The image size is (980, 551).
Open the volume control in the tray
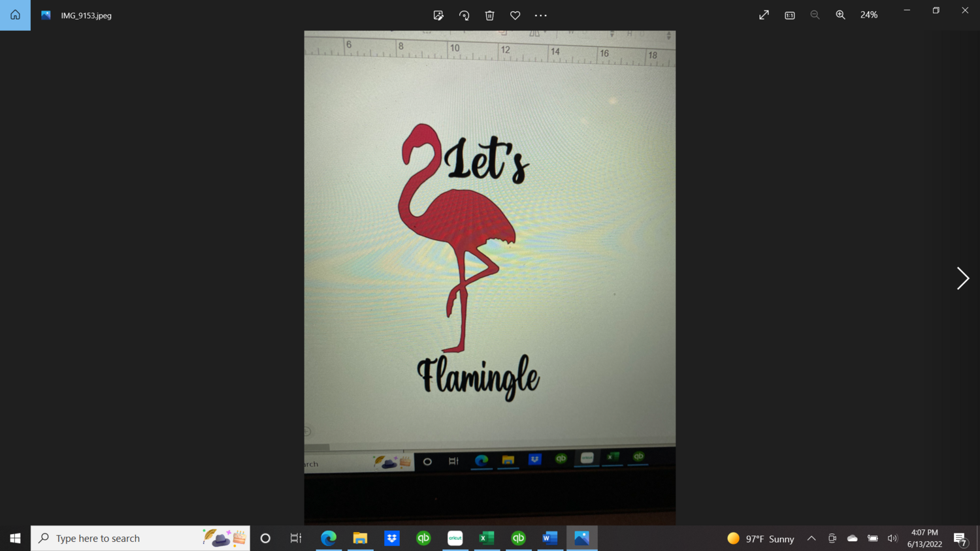pos(892,539)
